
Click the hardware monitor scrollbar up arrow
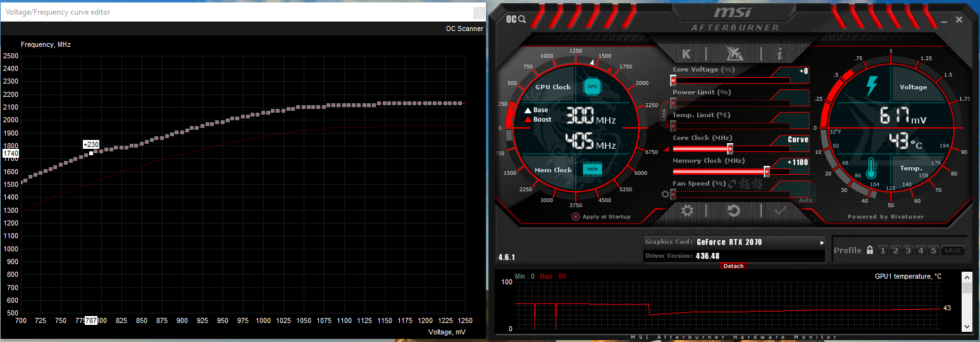click(x=967, y=277)
